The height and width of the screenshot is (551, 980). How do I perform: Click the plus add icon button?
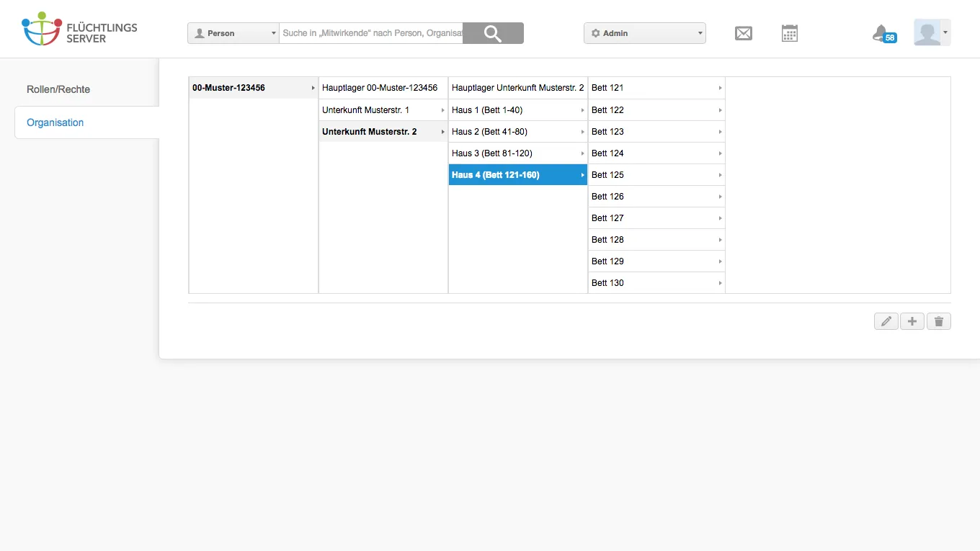pyautogui.click(x=912, y=321)
